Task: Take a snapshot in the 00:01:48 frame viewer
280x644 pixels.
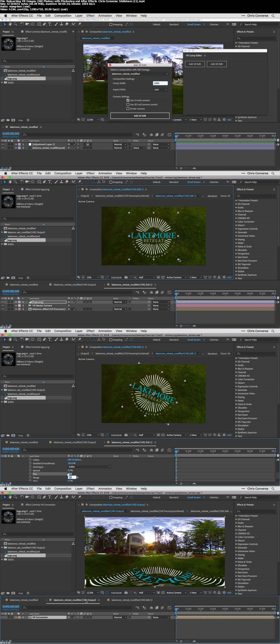Action: point(126,277)
